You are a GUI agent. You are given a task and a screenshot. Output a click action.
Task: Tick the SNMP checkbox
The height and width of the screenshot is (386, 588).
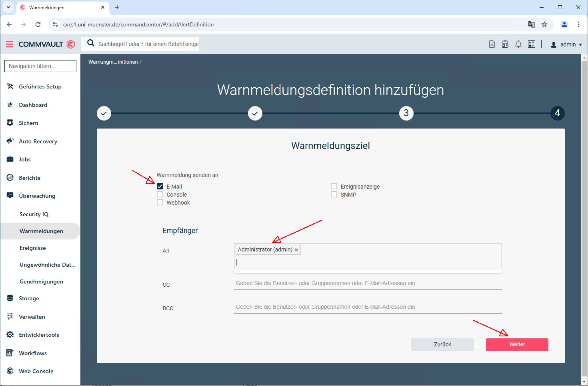tap(334, 195)
